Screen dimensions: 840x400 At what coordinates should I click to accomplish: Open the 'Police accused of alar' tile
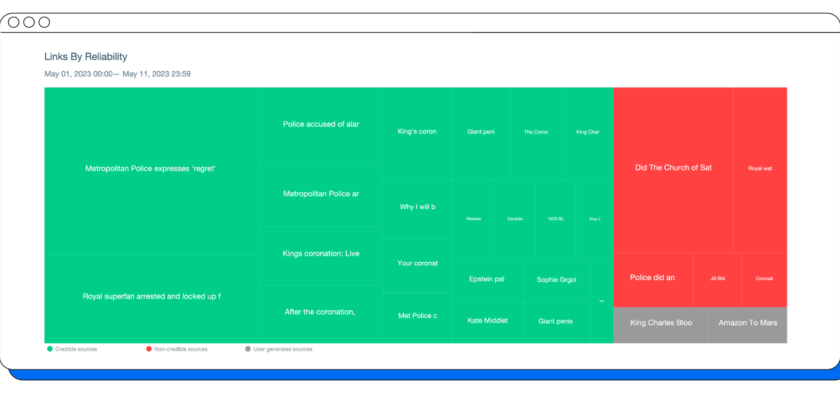[320, 125]
